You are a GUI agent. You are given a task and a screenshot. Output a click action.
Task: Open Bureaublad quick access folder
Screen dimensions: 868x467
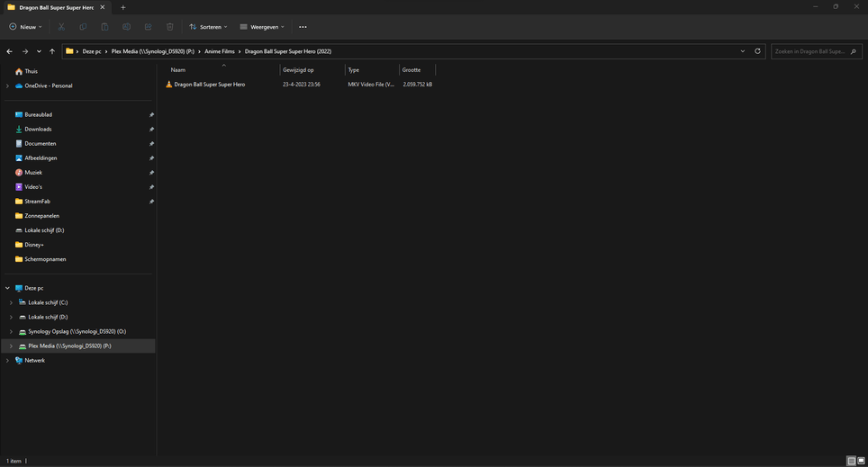[x=38, y=114]
